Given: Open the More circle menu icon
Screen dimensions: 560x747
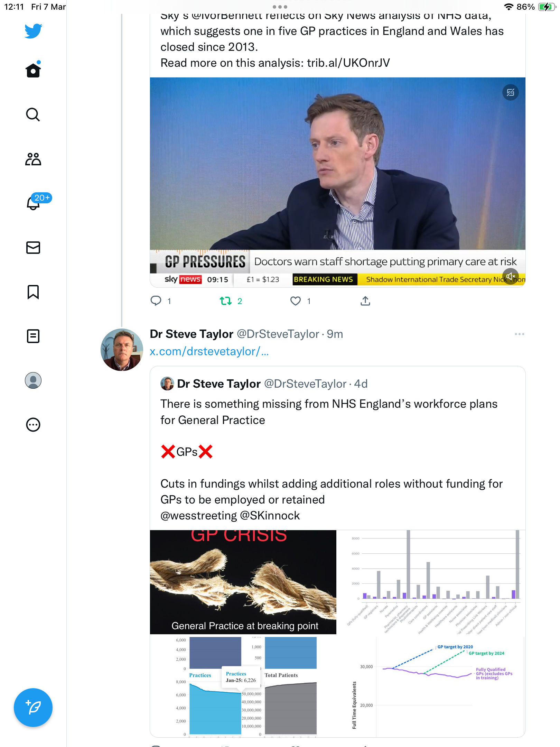Looking at the screenshot, I should tap(33, 425).
